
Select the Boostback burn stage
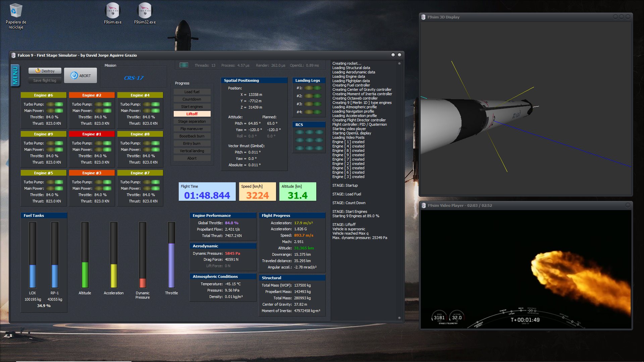click(192, 136)
